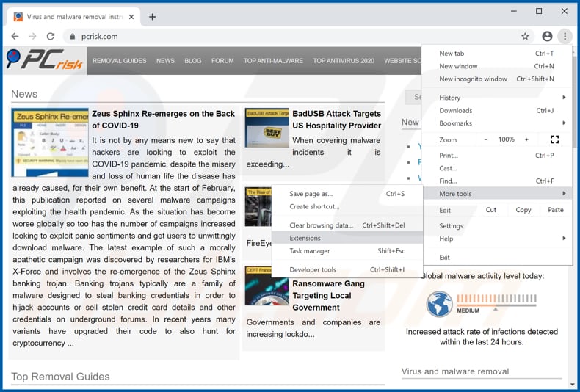
Task: Select Extensions from More tools submenu
Action: pos(305,238)
